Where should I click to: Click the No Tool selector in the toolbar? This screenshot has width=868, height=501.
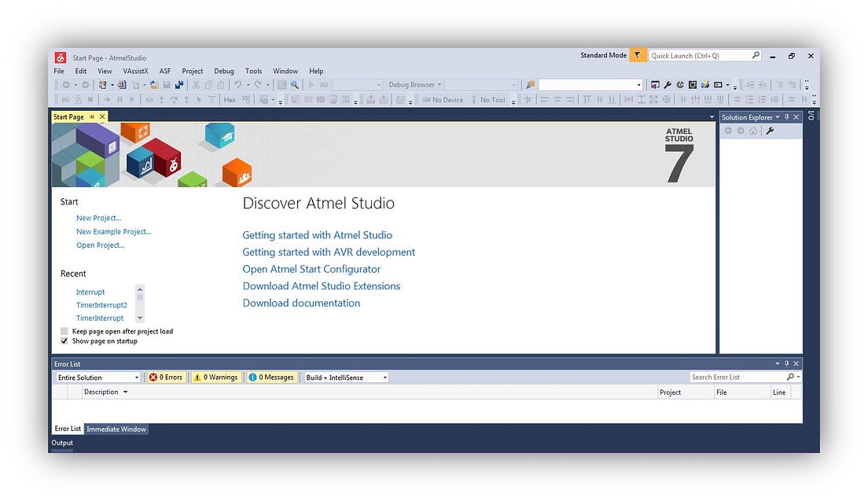(x=491, y=98)
